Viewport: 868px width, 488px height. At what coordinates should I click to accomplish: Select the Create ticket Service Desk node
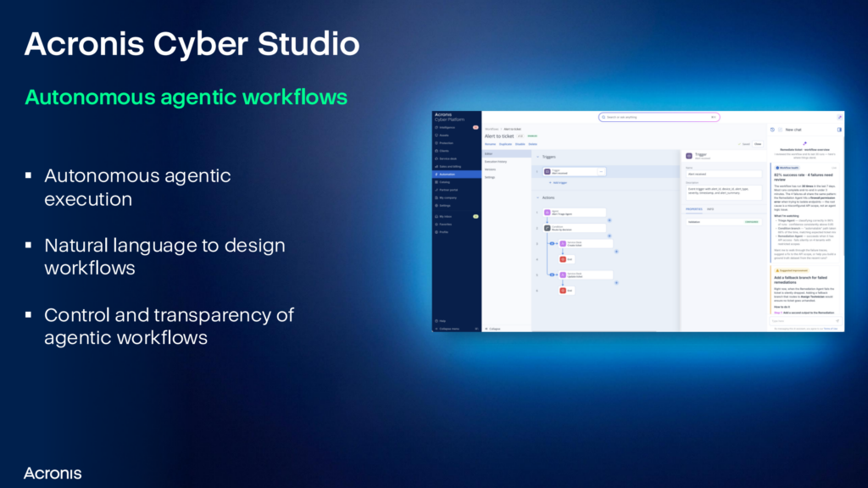pyautogui.click(x=585, y=243)
